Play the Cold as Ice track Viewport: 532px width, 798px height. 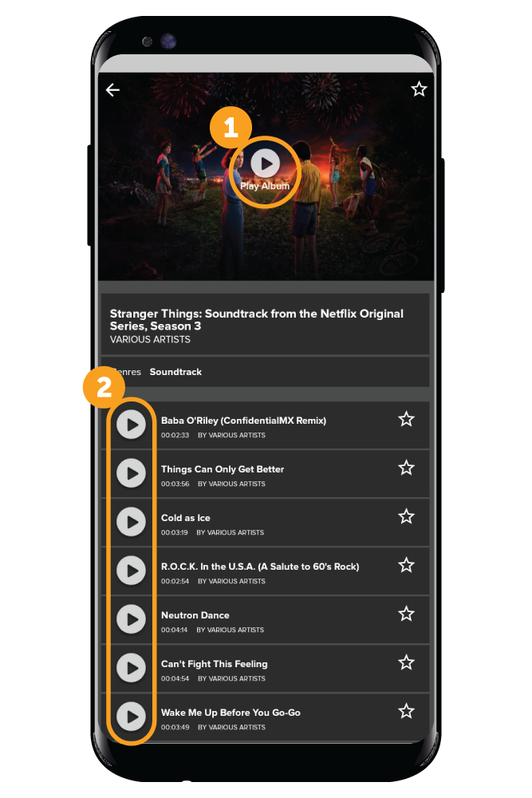point(132,522)
